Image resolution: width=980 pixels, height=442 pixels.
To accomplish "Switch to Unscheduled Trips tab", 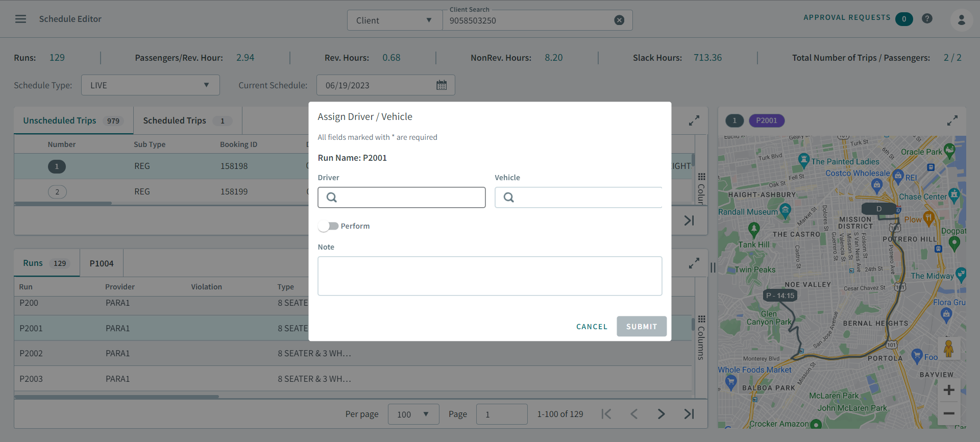I will coord(73,121).
